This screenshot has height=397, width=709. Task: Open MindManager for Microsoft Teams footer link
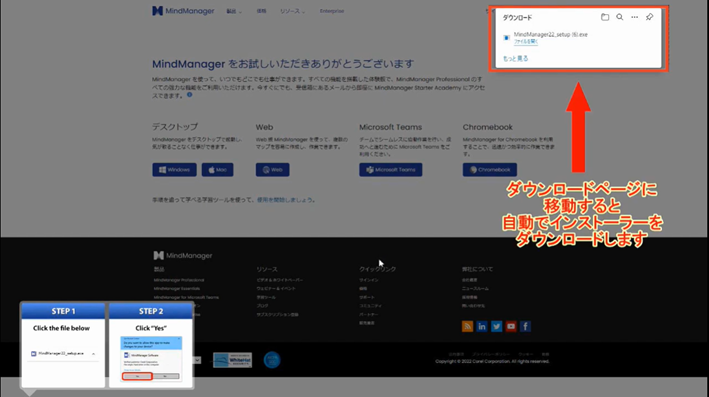point(186,297)
